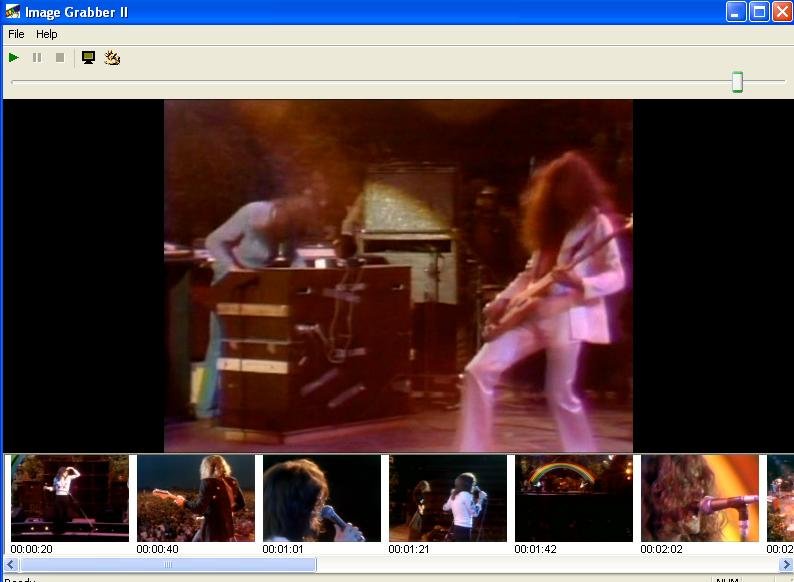The height and width of the screenshot is (582, 794).
Task: Click the main video preview frame
Action: point(398,276)
